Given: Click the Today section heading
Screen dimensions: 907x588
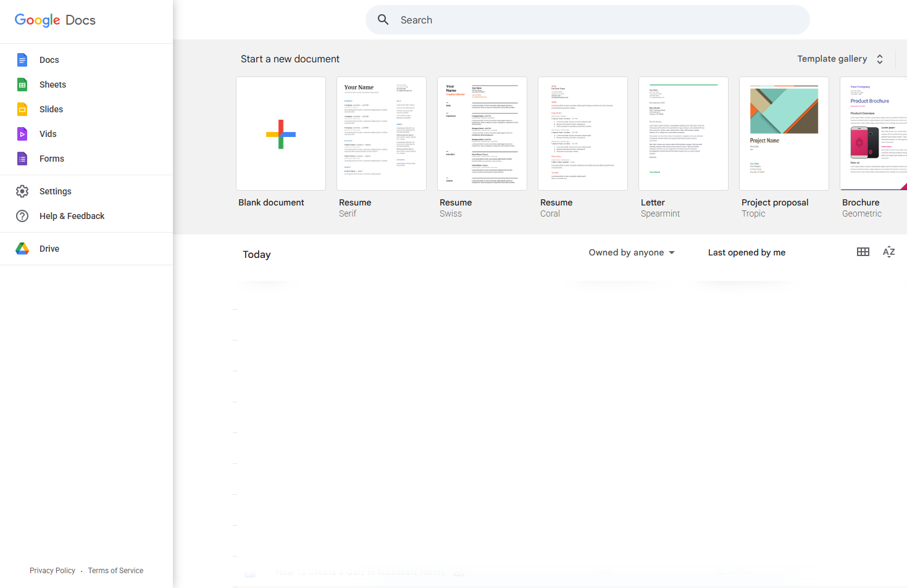Looking at the screenshot, I should (257, 255).
